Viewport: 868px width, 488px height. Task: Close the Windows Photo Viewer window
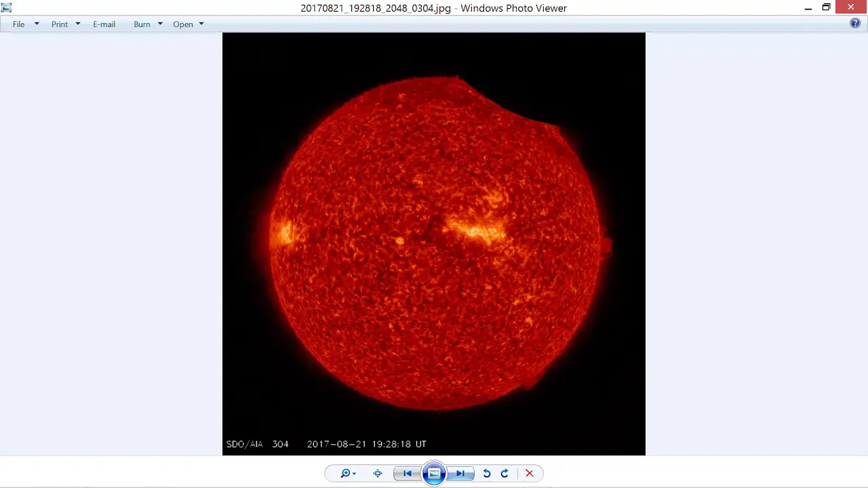(852, 7)
